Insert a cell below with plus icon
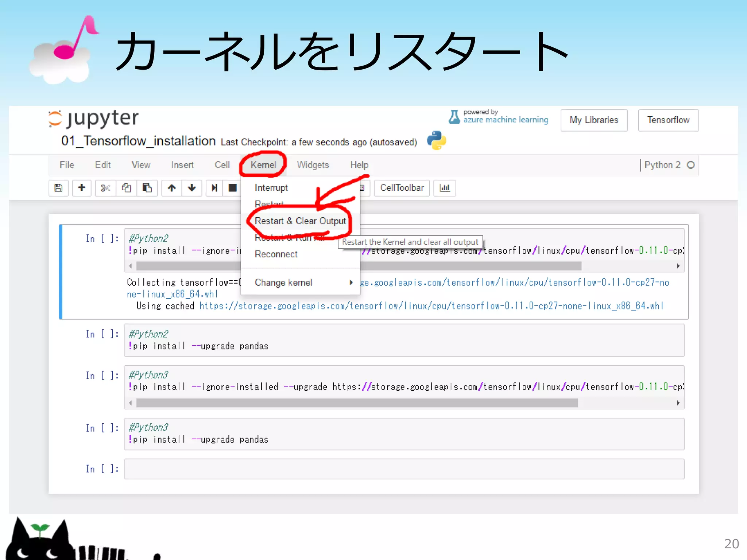The height and width of the screenshot is (560, 747). click(x=82, y=188)
